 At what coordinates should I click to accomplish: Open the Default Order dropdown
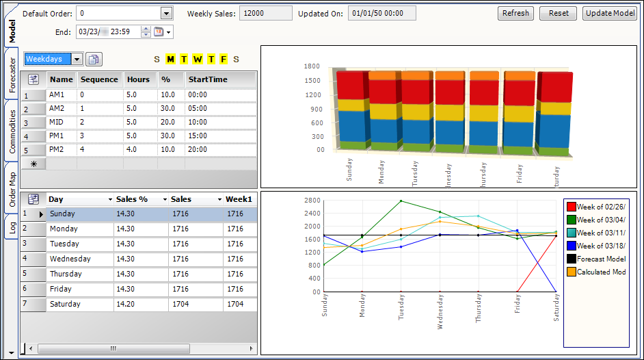coord(166,13)
